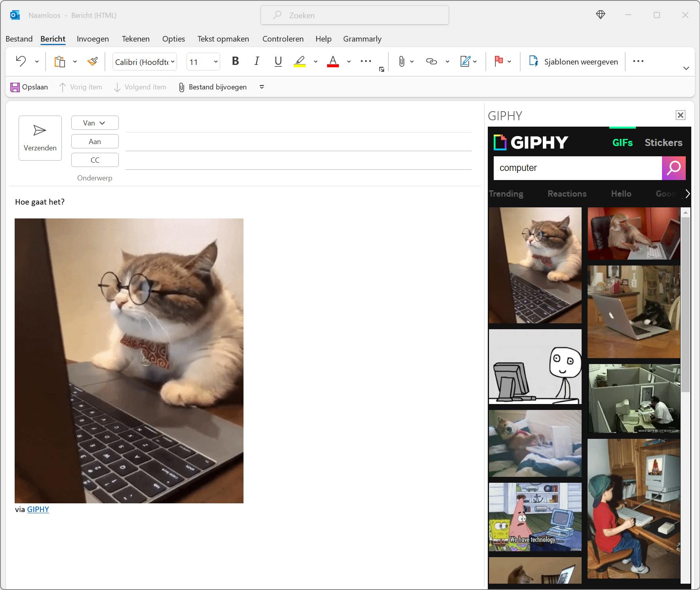
Task: Click the Follow Up flag icon
Action: [x=498, y=61]
